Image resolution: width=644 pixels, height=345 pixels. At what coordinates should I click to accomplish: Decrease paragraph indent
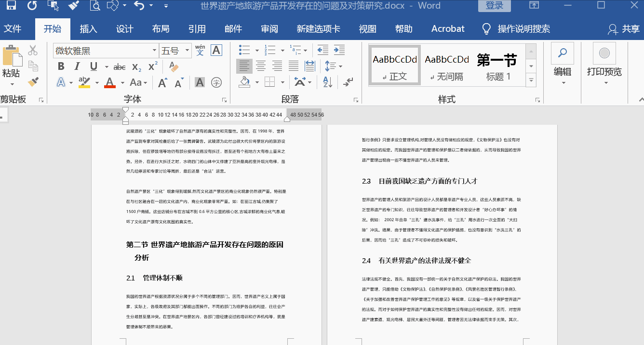(x=322, y=50)
